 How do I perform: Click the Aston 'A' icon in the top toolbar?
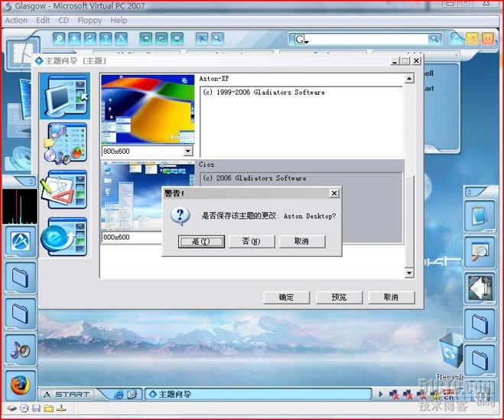click(121, 38)
